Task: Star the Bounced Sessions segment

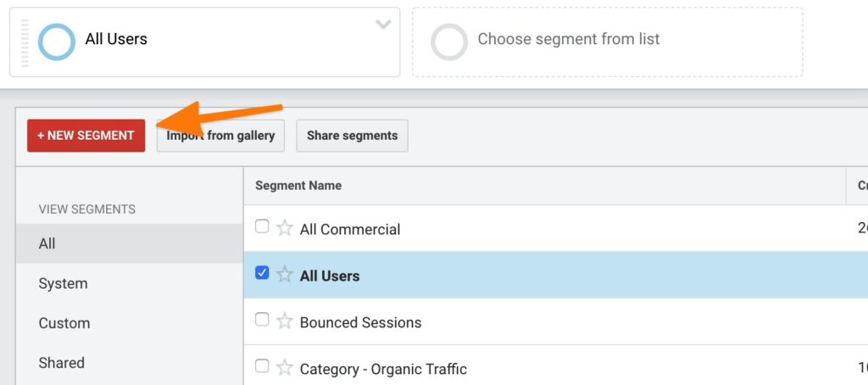Action: coord(285,321)
